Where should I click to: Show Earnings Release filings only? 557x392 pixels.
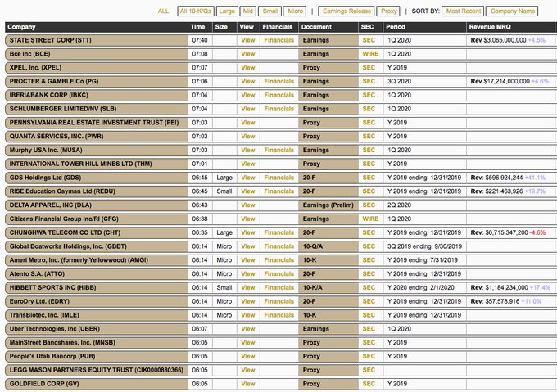pyautogui.click(x=346, y=11)
